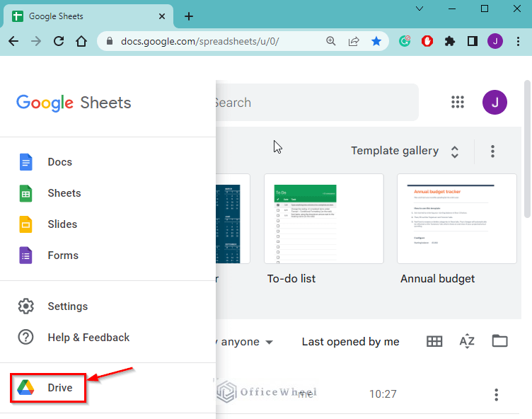Click the template gallery more options dots
532x419 pixels.
(x=493, y=151)
